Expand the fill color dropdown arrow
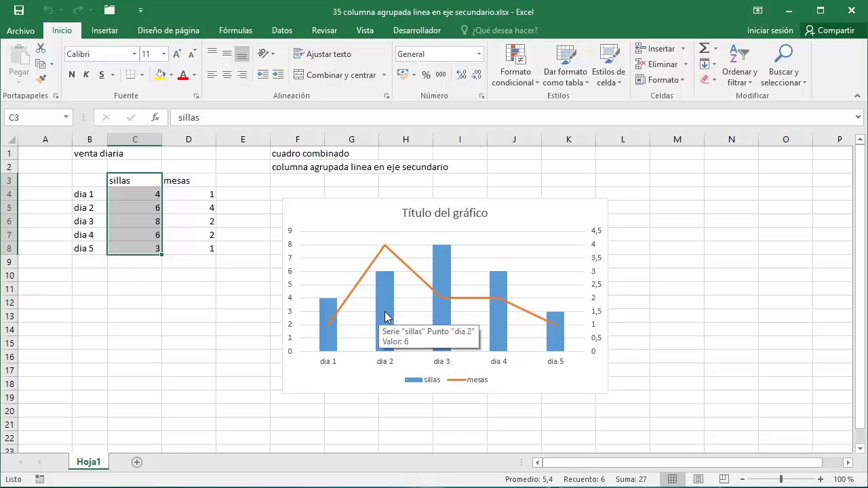868x488 pixels. [171, 75]
